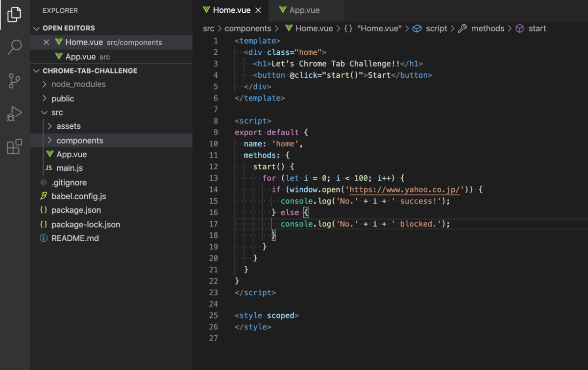Click the Vue icon on App.vue tab

(283, 10)
